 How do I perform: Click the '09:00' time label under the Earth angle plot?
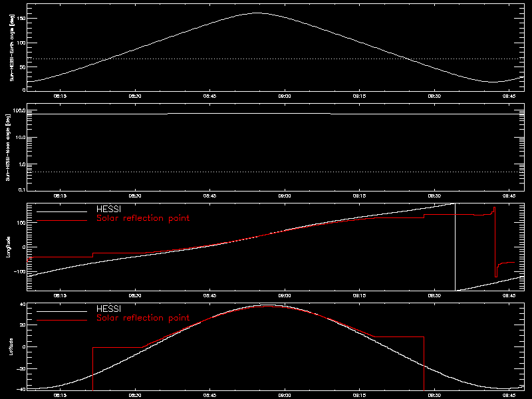click(285, 96)
